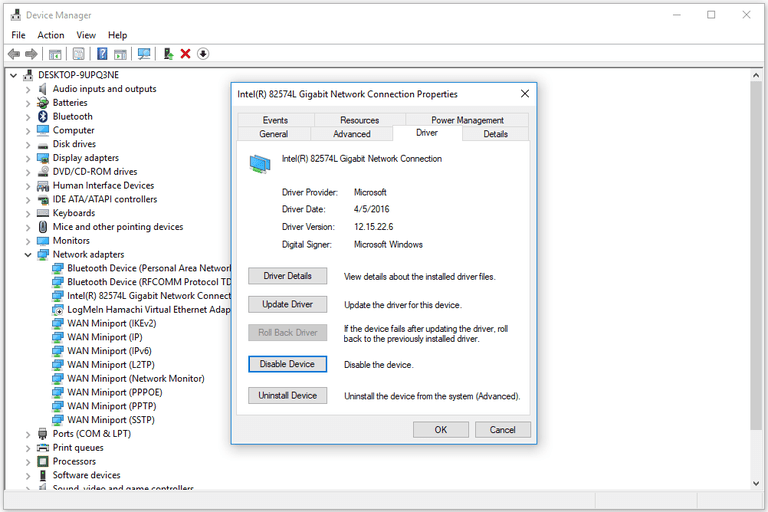The width and height of the screenshot is (768, 512).
Task: Switch to the Power Management tab
Action: [x=467, y=120]
